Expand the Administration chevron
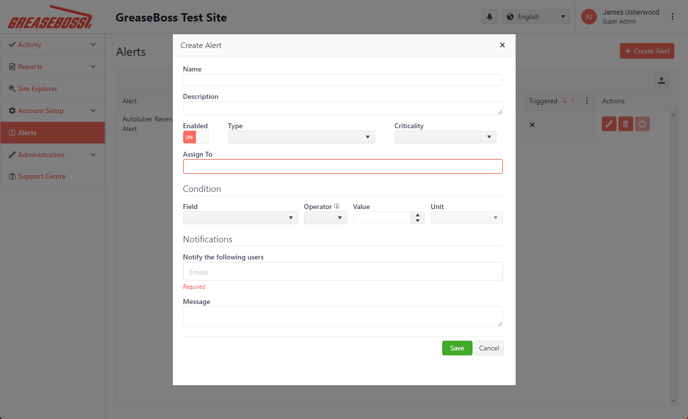This screenshot has height=419, width=688. (93, 154)
